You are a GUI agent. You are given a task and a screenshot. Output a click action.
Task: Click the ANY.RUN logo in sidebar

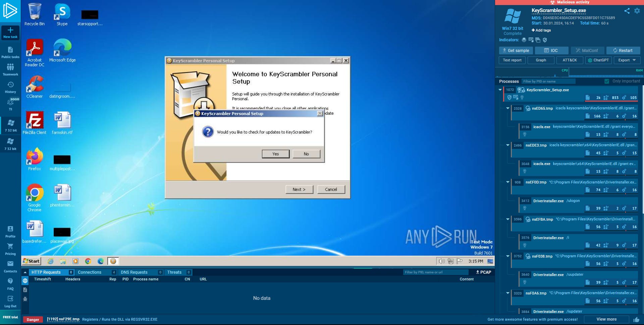[x=10, y=11]
